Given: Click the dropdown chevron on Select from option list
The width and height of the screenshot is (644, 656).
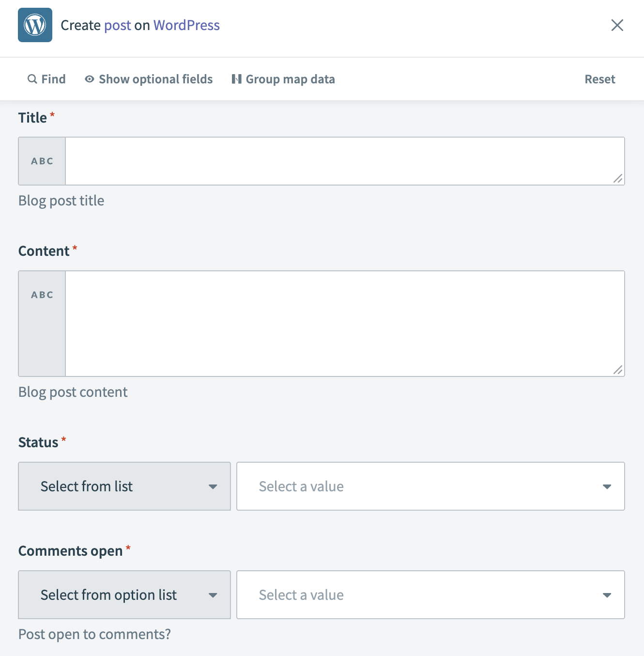Looking at the screenshot, I should click(x=213, y=595).
